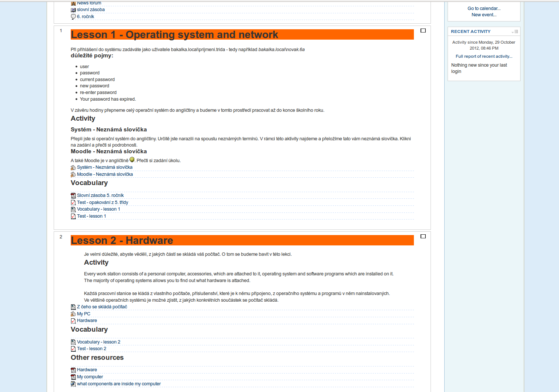This screenshot has width=559, height=392.
Task: Click the 6. ročník chat icon
Action: coord(73,17)
